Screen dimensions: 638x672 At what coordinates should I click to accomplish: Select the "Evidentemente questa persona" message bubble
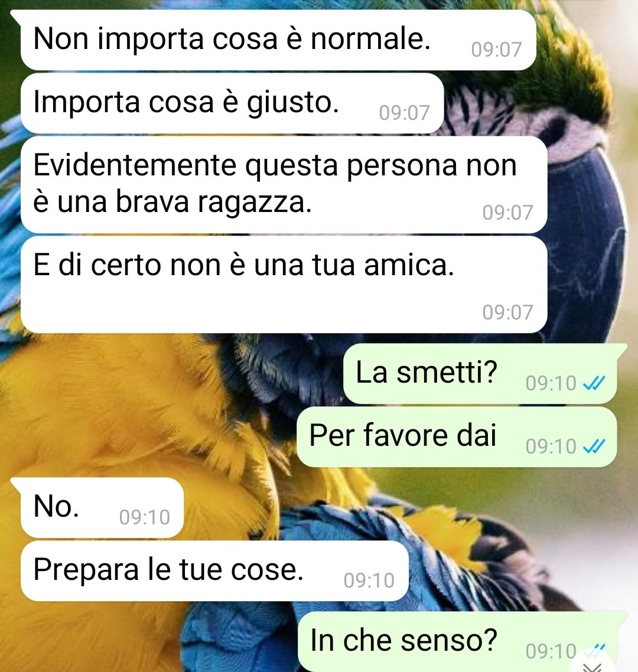click(284, 184)
